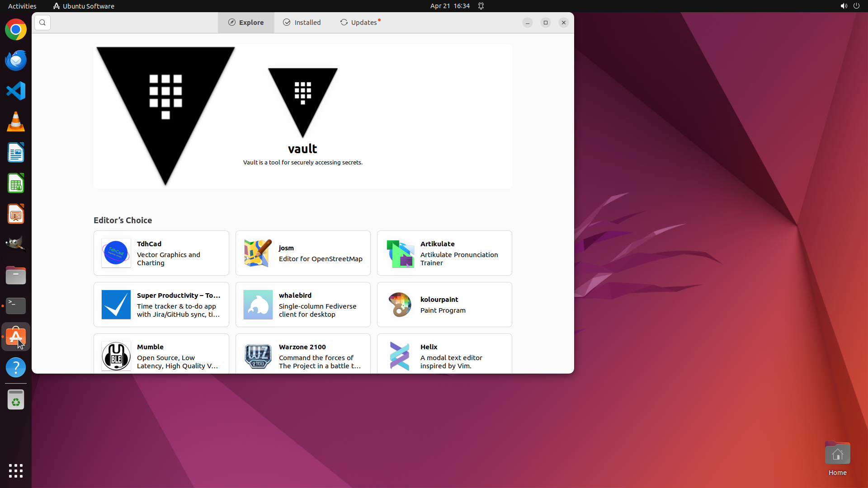Click the Artikulate app icon
The image size is (868, 488).
[x=400, y=253]
